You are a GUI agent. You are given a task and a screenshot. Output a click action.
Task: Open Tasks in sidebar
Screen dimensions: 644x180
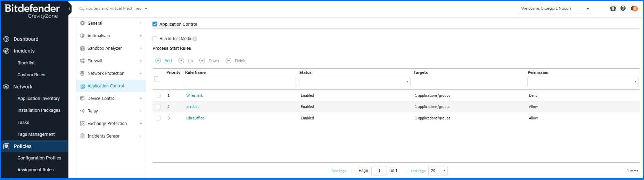point(23,122)
